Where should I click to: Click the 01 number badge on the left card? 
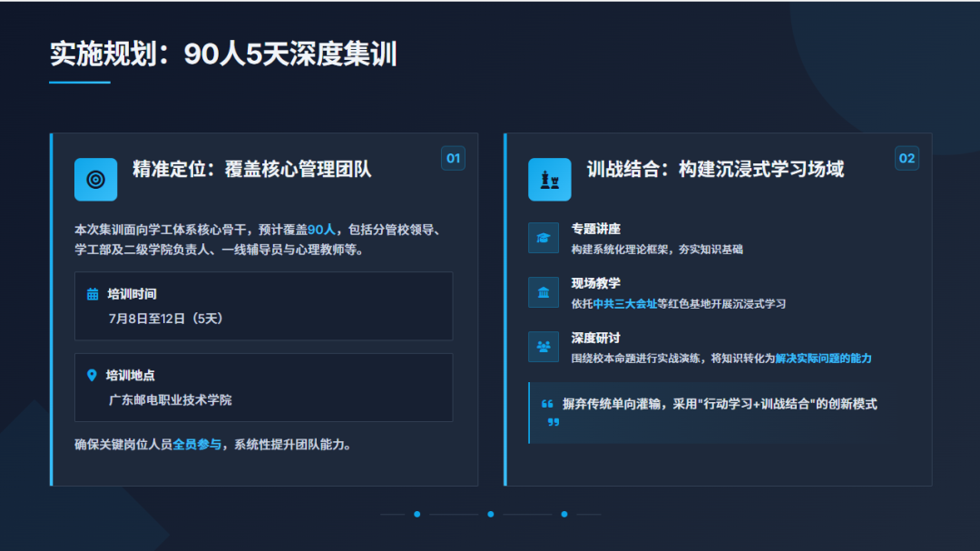pos(453,157)
